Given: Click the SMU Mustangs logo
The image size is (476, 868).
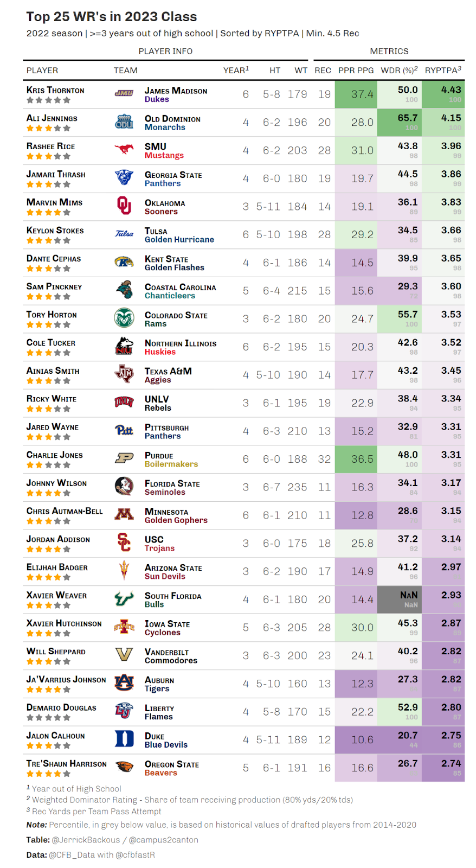Looking at the screenshot, I should (124, 150).
